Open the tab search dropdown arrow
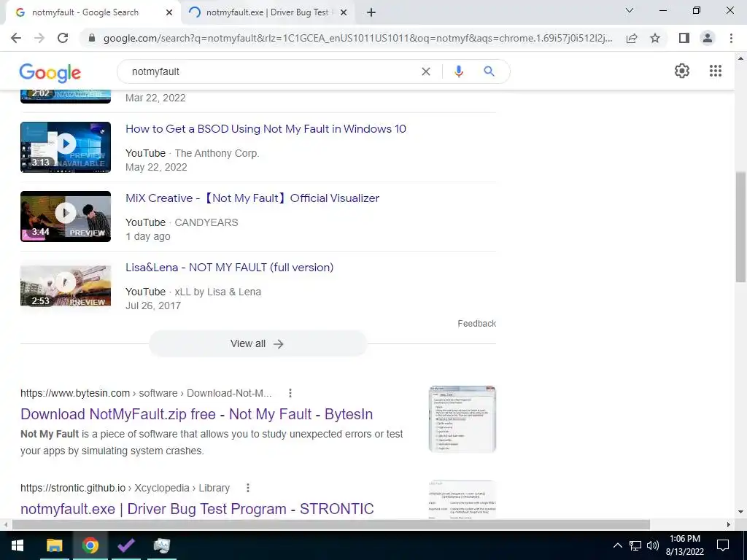747x560 pixels. [x=630, y=10]
